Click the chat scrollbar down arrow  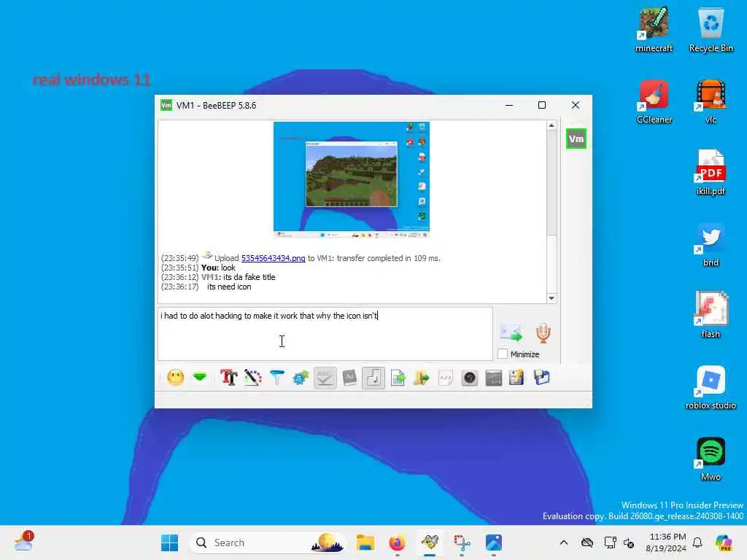[x=551, y=298]
